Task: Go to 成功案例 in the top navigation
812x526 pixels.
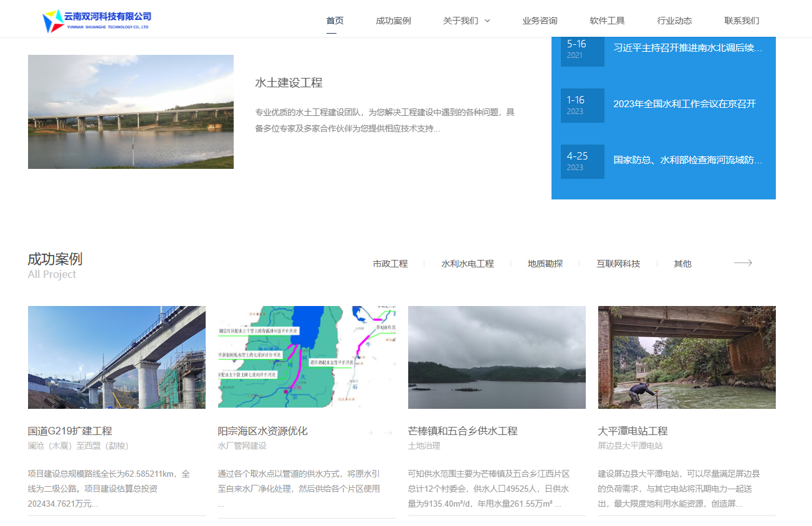Action: tap(393, 21)
